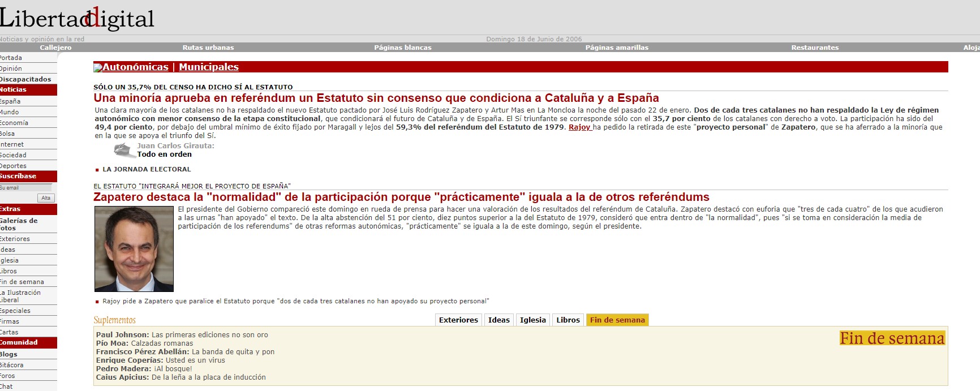The height and width of the screenshot is (391, 980).
Task: Go to Economía in the sidebar
Action: tap(14, 123)
